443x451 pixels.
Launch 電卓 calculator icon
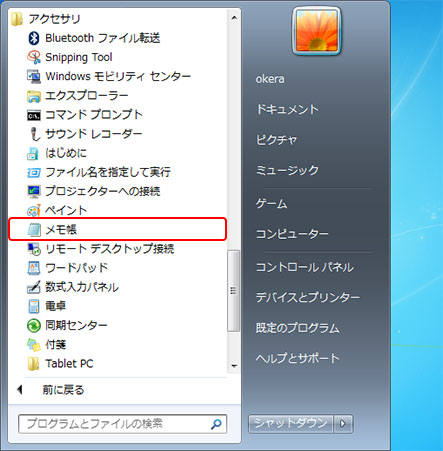[x=34, y=306]
